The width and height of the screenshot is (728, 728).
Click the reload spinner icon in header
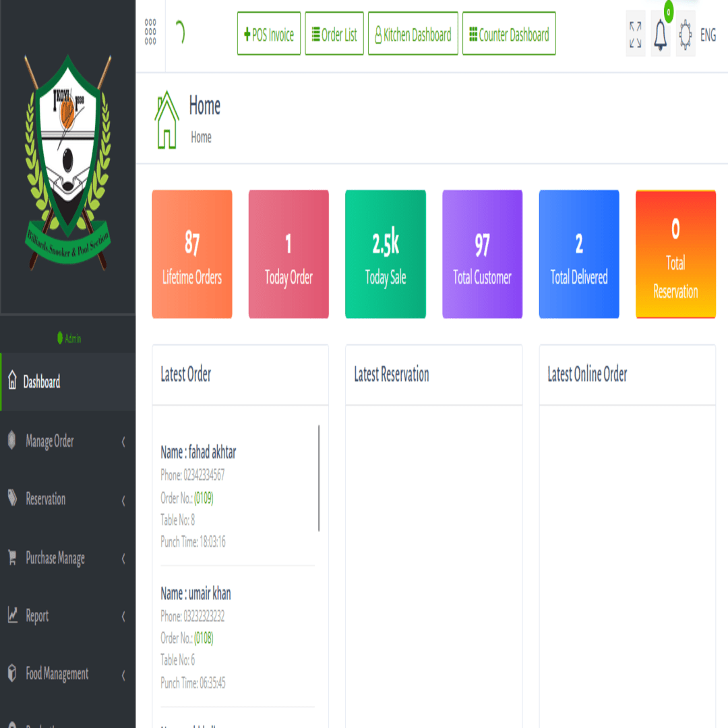(x=181, y=32)
